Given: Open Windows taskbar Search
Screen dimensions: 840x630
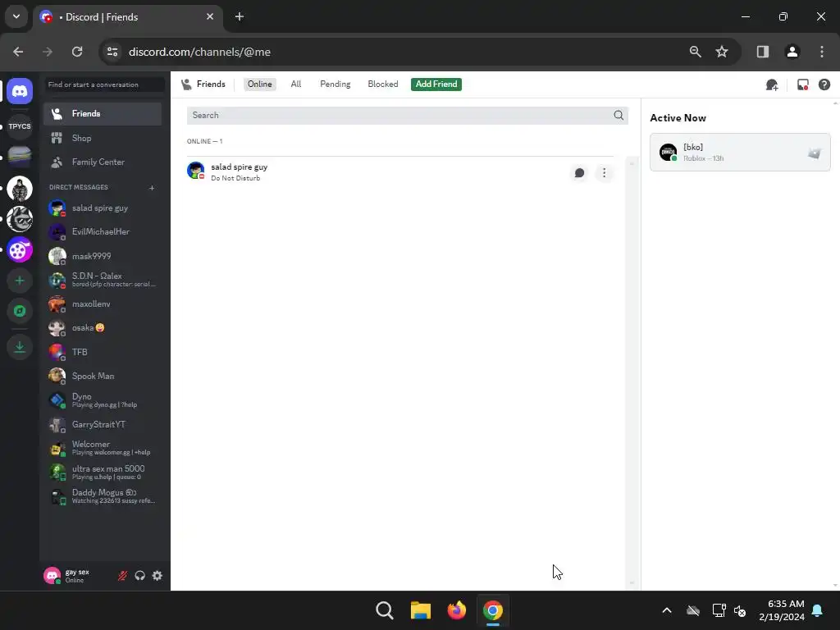Looking at the screenshot, I should click(x=385, y=610).
